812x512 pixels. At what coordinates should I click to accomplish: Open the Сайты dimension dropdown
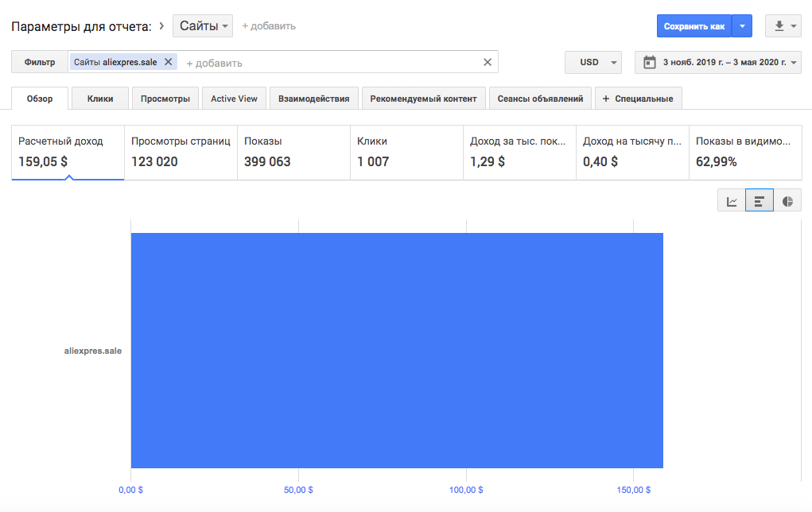tap(203, 26)
